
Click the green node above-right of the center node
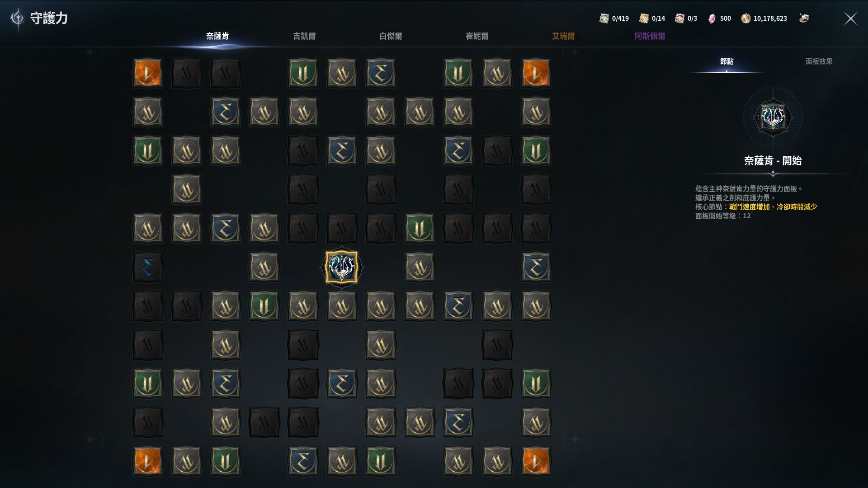[x=419, y=228]
